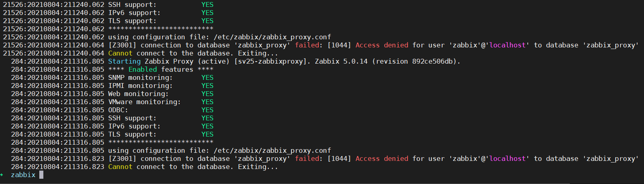Click the config file path in the 21526 process line
Viewport: 644px width, 184px height.
272,37
